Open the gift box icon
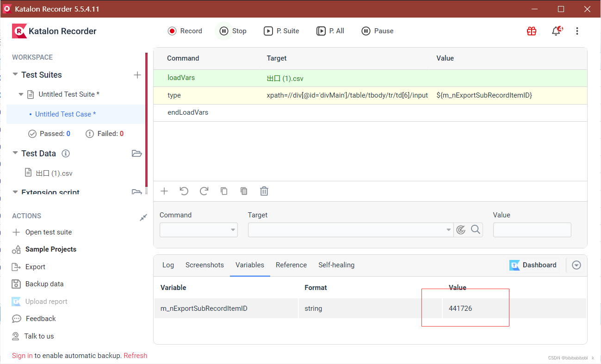This screenshot has height=364, width=601. 532,31
